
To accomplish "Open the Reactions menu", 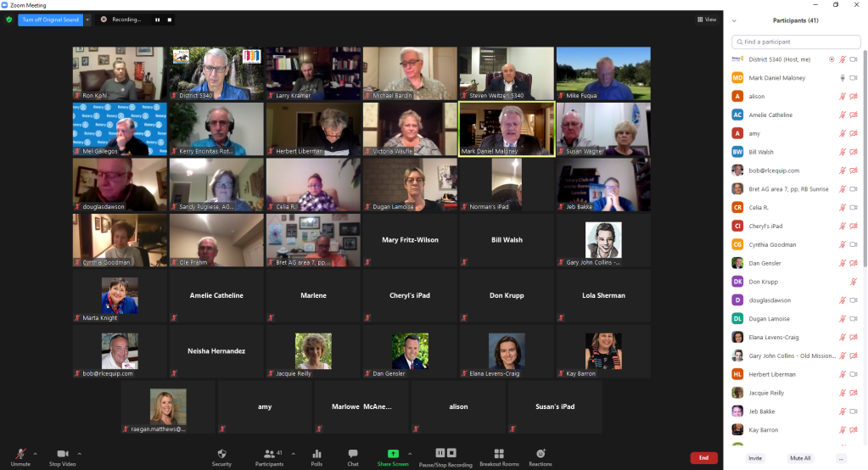I will point(540,454).
